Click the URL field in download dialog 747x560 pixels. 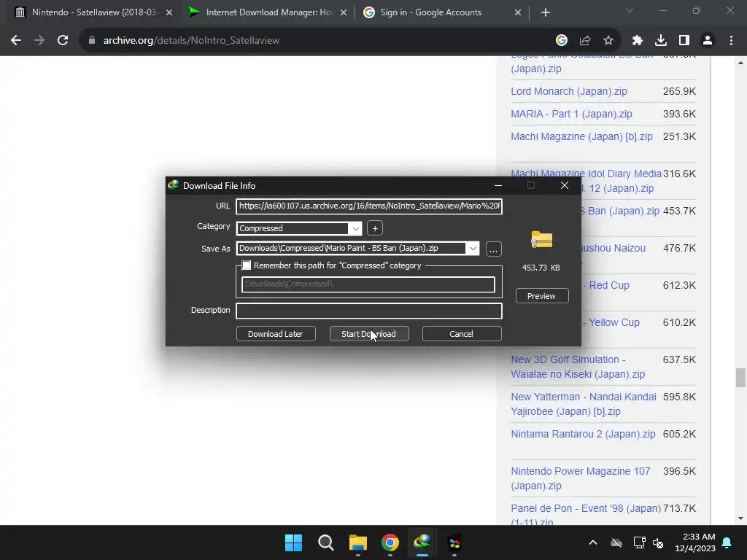coord(369,206)
